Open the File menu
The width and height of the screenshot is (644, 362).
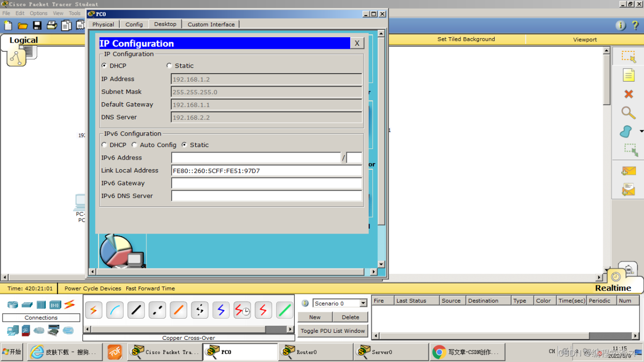[x=6, y=13]
